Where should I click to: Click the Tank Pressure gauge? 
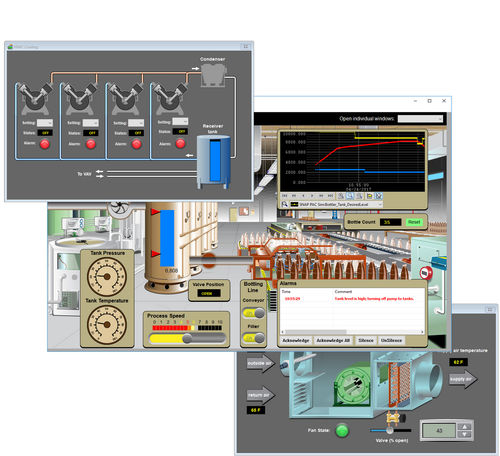pos(107,276)
